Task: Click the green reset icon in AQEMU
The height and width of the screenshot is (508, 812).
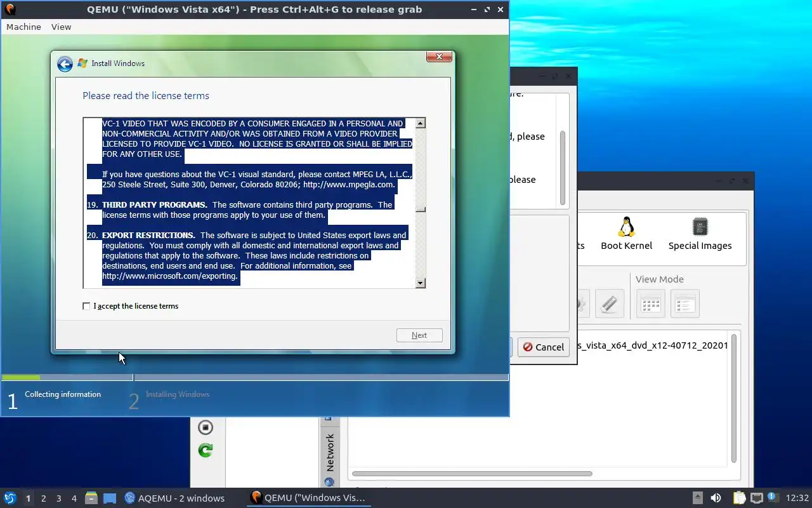Action: point(205,450)
